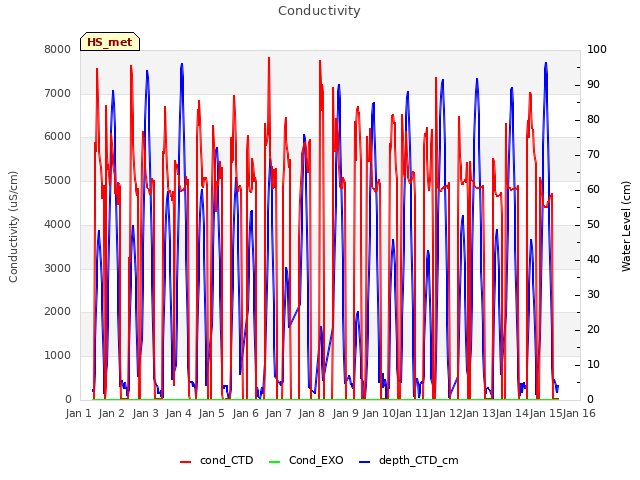The height and width of the screenshot is (480, 640).
Task: Click the Jan 14 date label
Action: pyautogui.click(x=513, y=413)
